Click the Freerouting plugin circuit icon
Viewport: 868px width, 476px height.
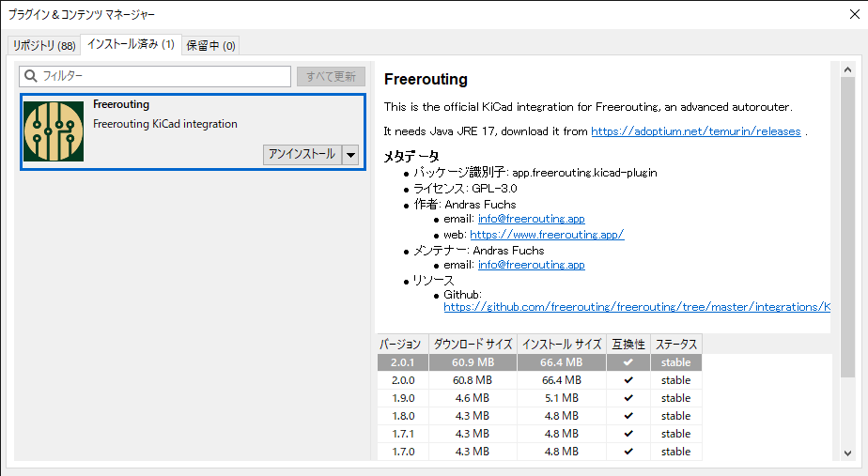point(54,131)
